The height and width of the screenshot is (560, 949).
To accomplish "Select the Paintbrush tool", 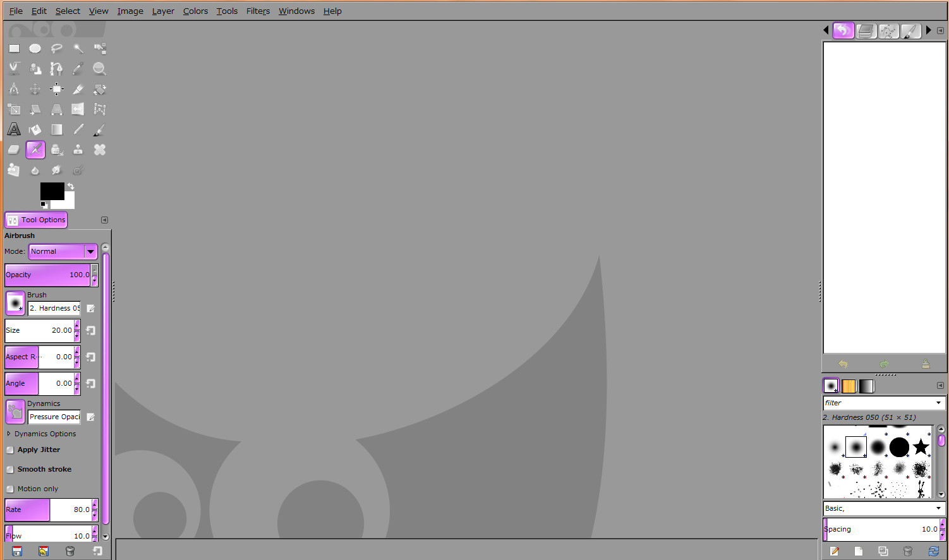I will [x=100, y=129].
